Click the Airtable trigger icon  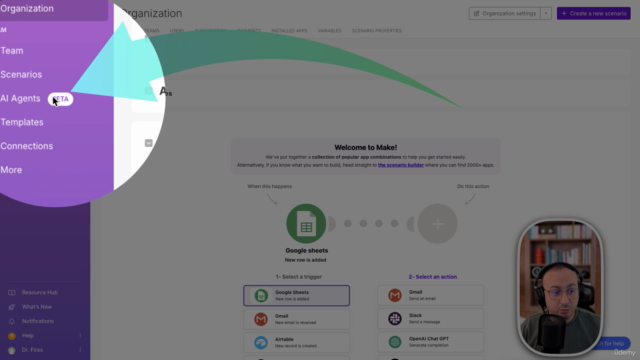261,342
